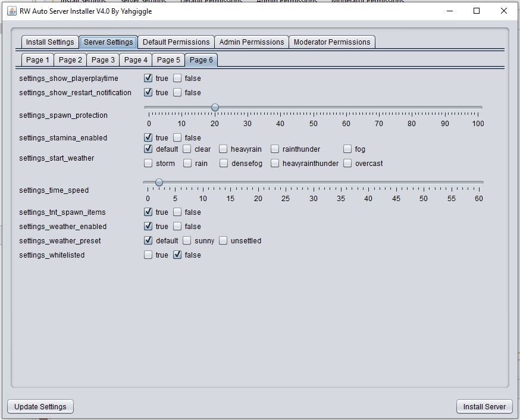Click the Java app icon in title bar

(x=11, y=11)
